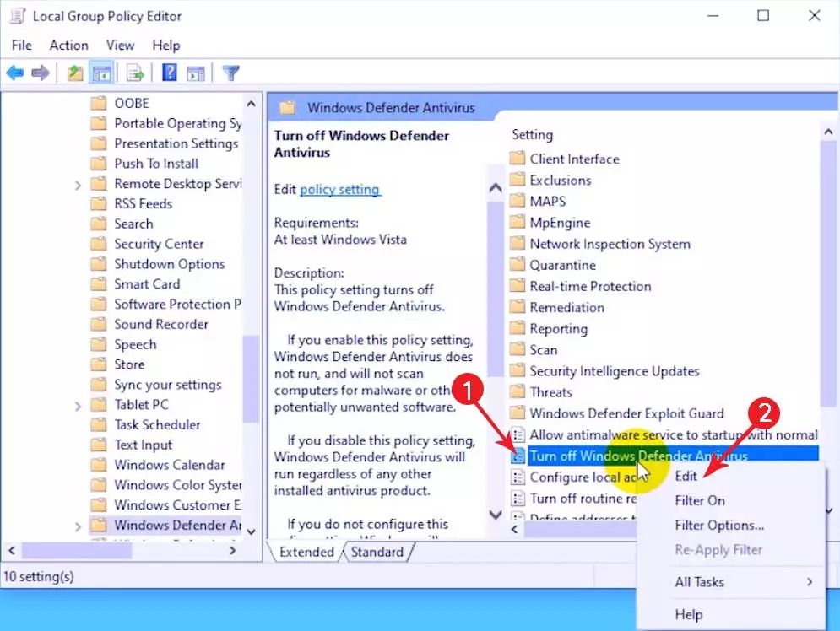The image size is (840, 631).
Task: Click the policy icon beside Configure local
Action: (x=518, y=477)
